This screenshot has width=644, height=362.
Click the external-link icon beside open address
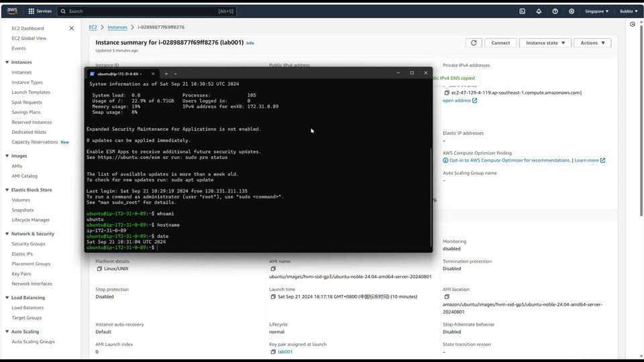[x=475, y=101]
